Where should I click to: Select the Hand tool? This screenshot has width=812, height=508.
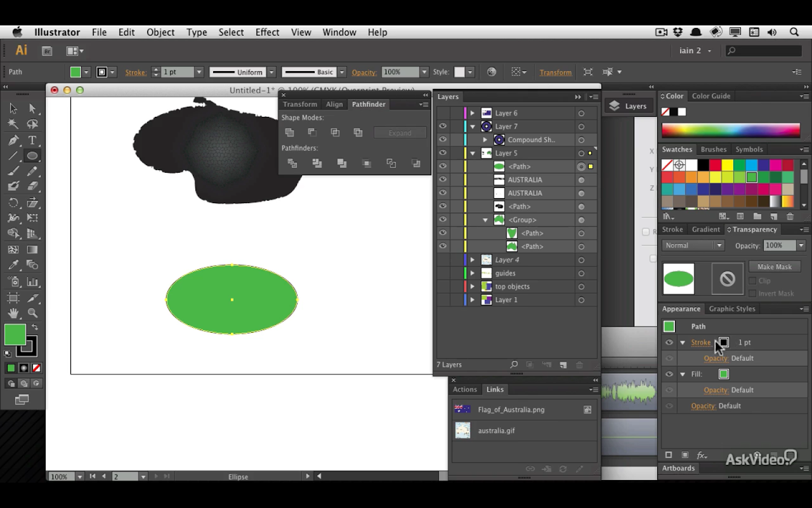click(13, 313)
